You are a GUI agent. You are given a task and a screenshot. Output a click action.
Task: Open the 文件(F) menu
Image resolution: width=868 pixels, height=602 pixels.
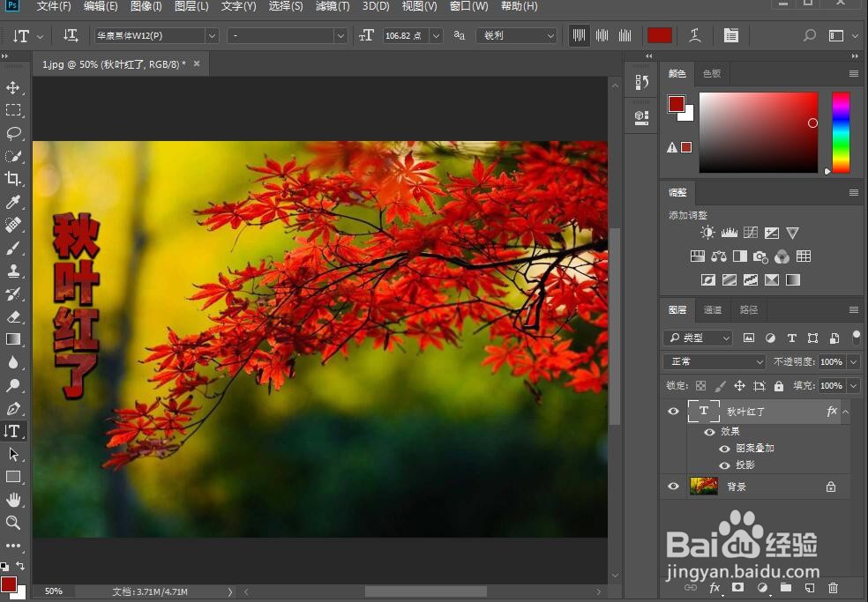[x=54, y=7]
